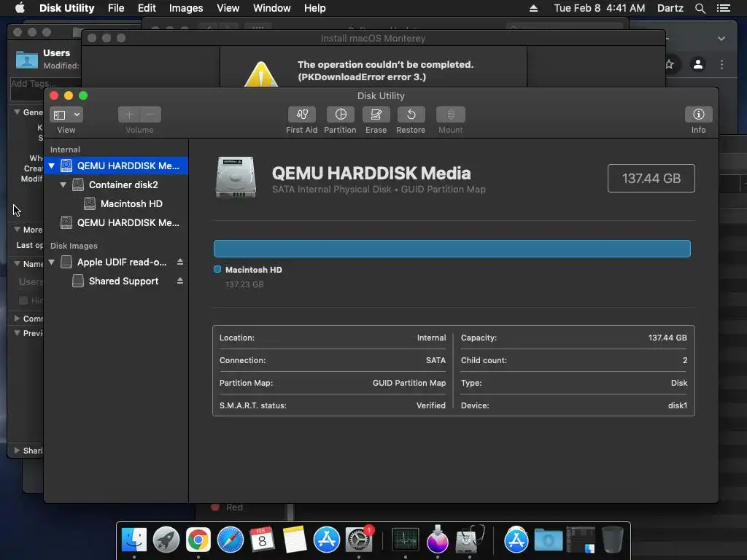This screenshot has width=747, height=560.
Task: Open Finder from the Dock
Action: click(134, 540)
